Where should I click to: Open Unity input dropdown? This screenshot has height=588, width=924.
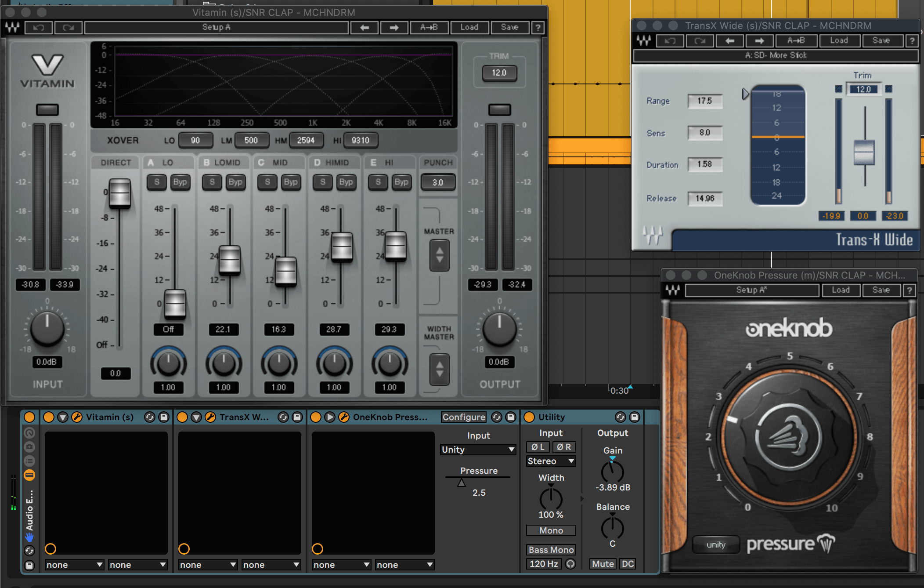pos(478,450)
